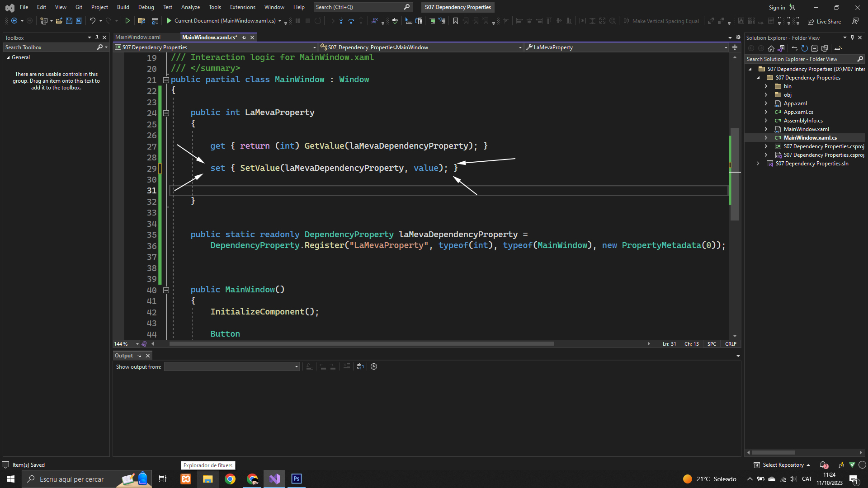Viewport: 868px width, 488px height.
Task: Click the Refresh icon in Solution Explorer
Action: tap(805, 48)
